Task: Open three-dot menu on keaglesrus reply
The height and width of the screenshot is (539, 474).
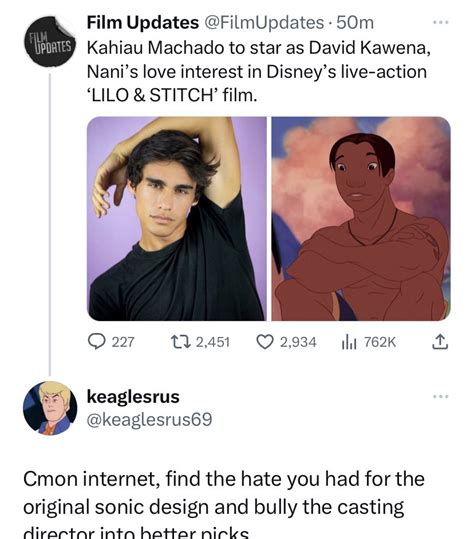Action: pyautogui.click(x=440, y=396)
